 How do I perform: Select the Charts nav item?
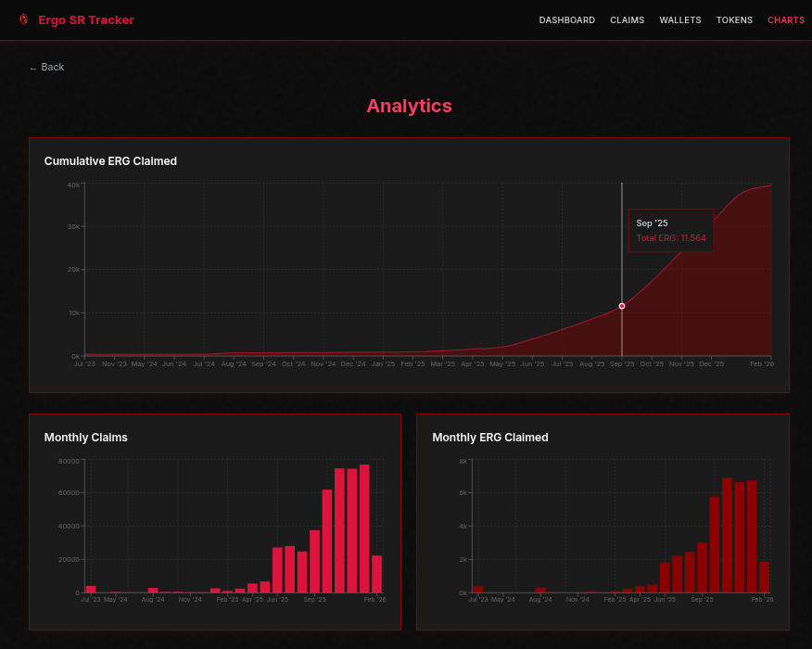tap(786, 20)
